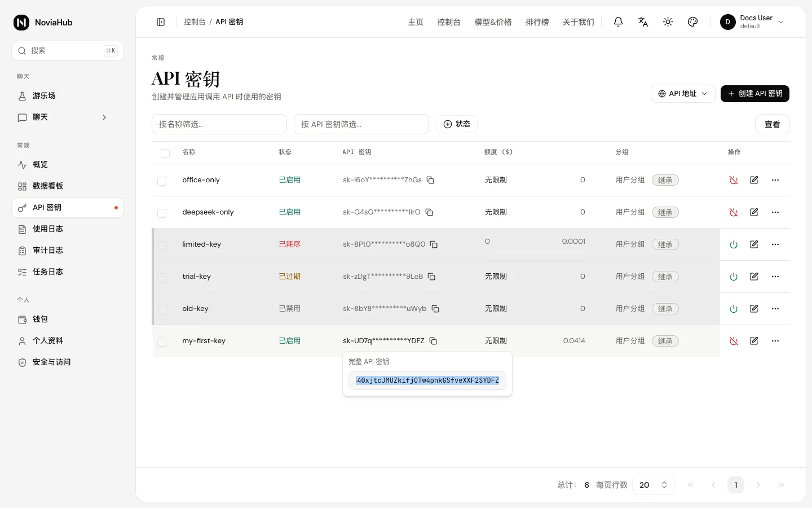Open 概览 in sidebar
Image resolution: width=812 pixels, height=508 pixels.
[x=68, y=165]
